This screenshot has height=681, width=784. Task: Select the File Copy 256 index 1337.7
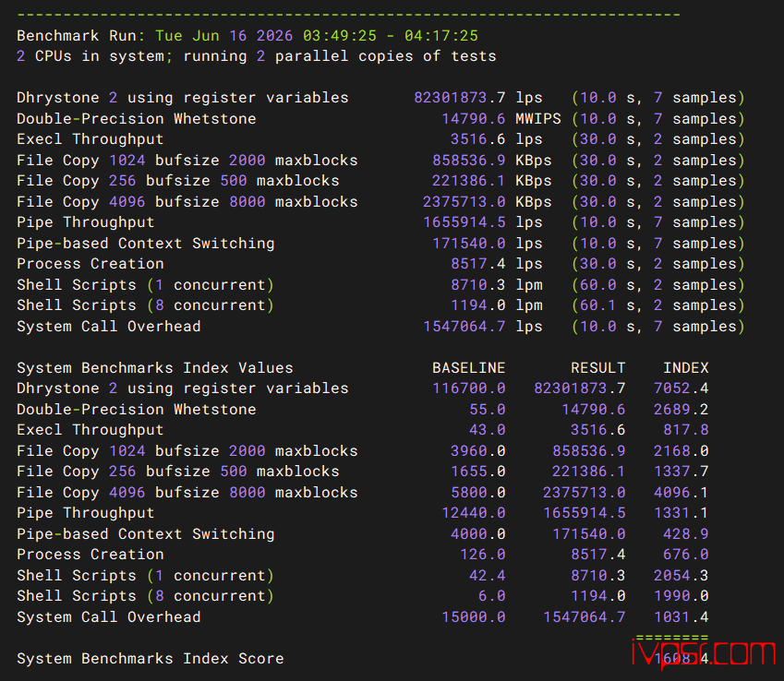coord(681,472)
